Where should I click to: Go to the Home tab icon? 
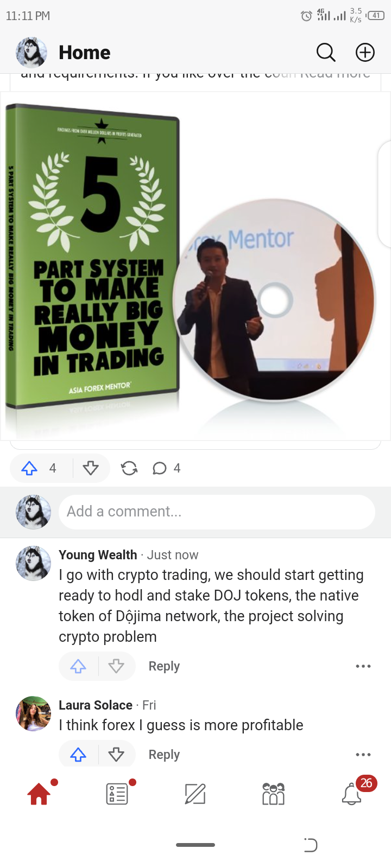pos(39,794)
